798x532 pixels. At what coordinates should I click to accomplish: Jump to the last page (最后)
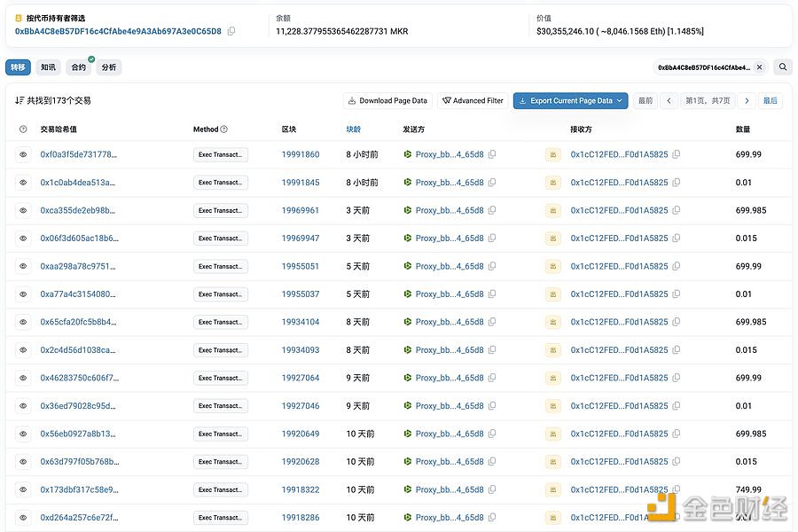[x=770, y=101]
